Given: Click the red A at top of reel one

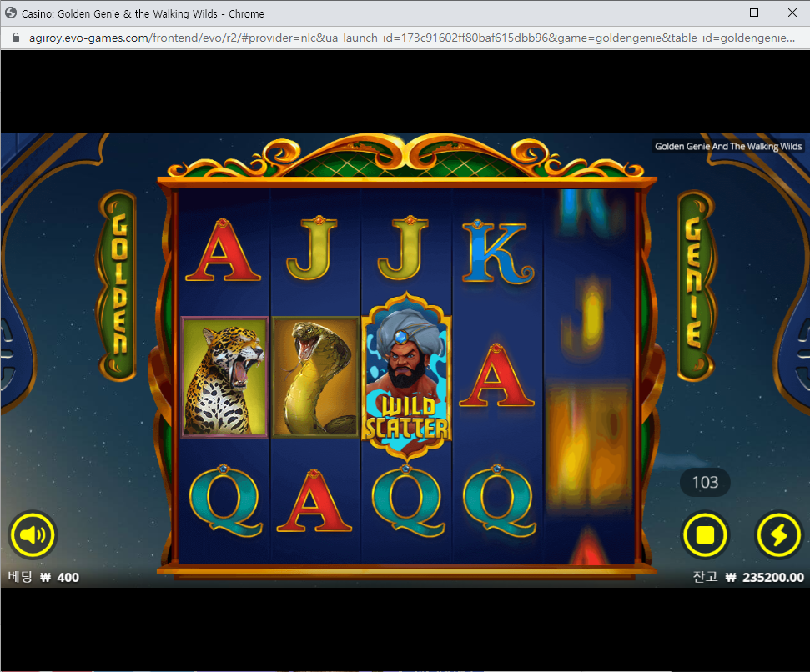Looking at the screenshot, I should coord(223,250).
